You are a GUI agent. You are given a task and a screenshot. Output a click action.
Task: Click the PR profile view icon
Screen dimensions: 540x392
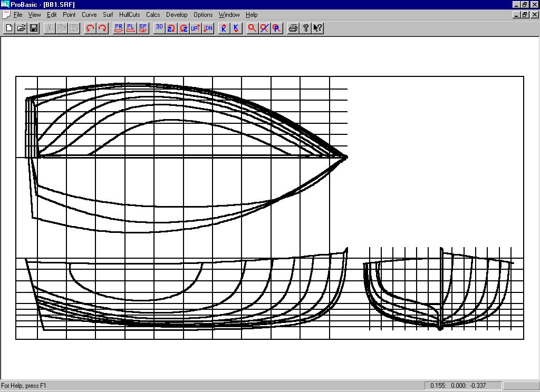(118, 28)
